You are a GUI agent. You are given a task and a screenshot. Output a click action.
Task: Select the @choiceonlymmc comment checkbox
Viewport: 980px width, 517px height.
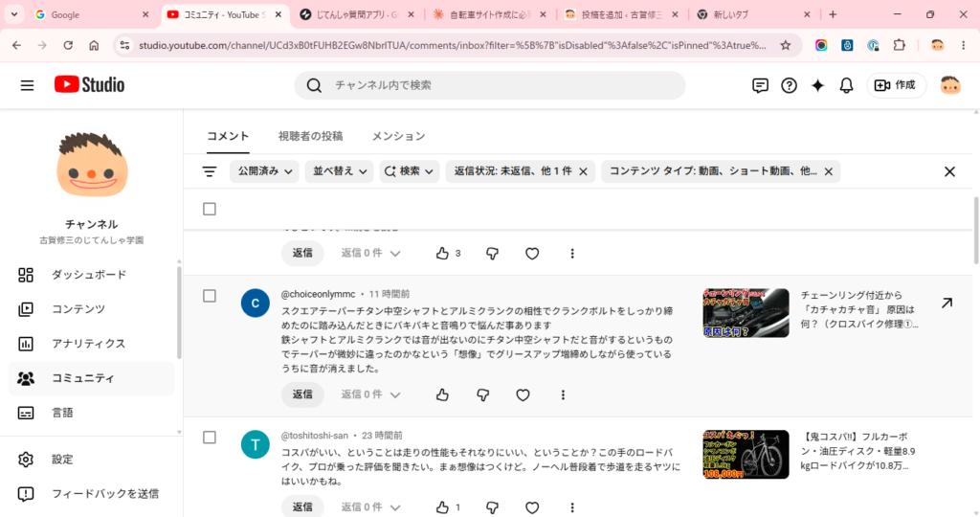tap(210, 296)
